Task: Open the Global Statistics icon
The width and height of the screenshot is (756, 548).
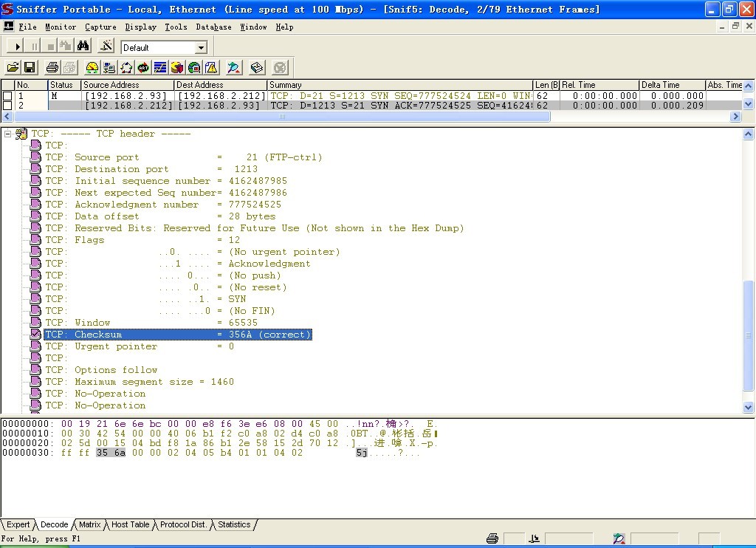Action: click(x=194, y=67)
